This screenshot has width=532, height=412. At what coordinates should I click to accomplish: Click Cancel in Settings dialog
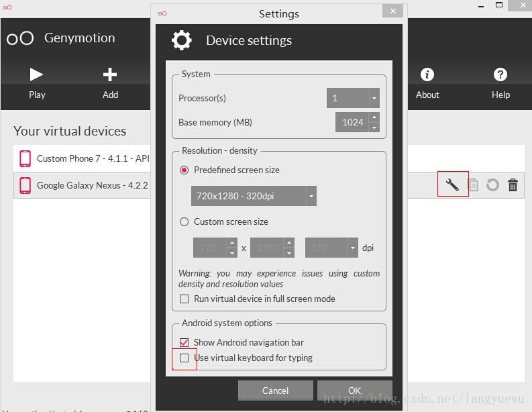point(275,391)
